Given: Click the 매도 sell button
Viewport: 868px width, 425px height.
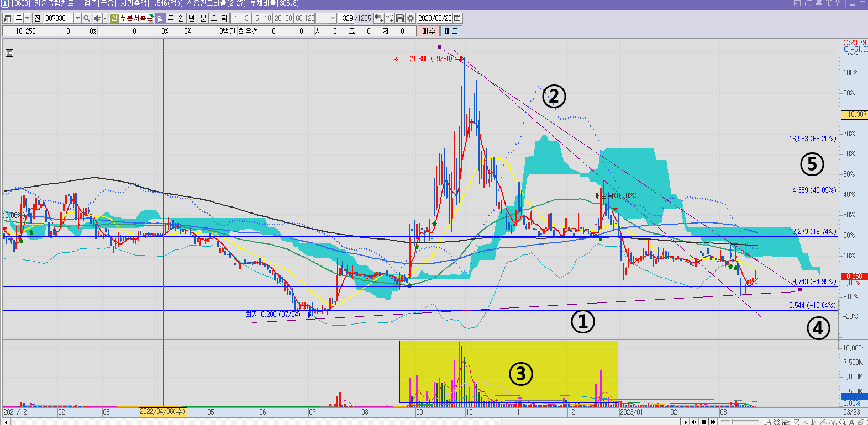Looking at the screenshot, I should coord(451,31).
